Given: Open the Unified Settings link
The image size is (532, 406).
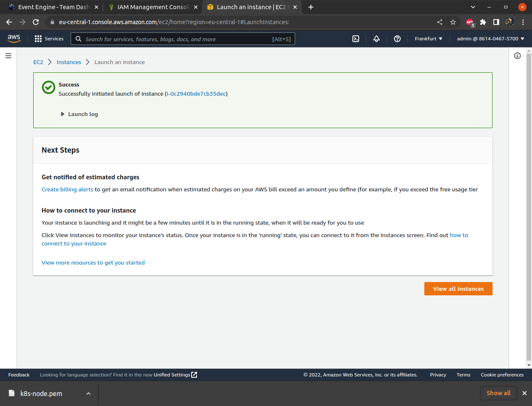Looking at the screenshot, I should (175, 375).
